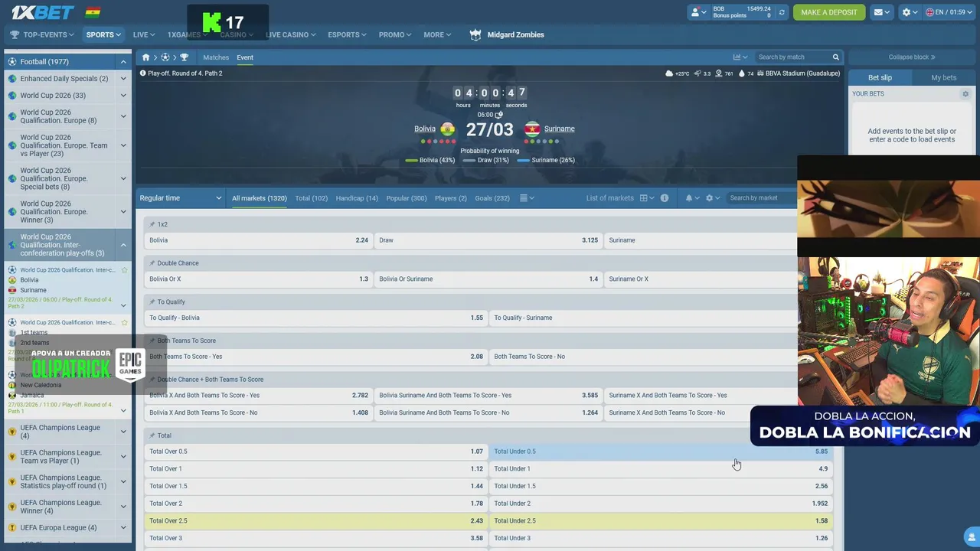Select Both Teams To Score - Yes 2.08

point(316,357)
